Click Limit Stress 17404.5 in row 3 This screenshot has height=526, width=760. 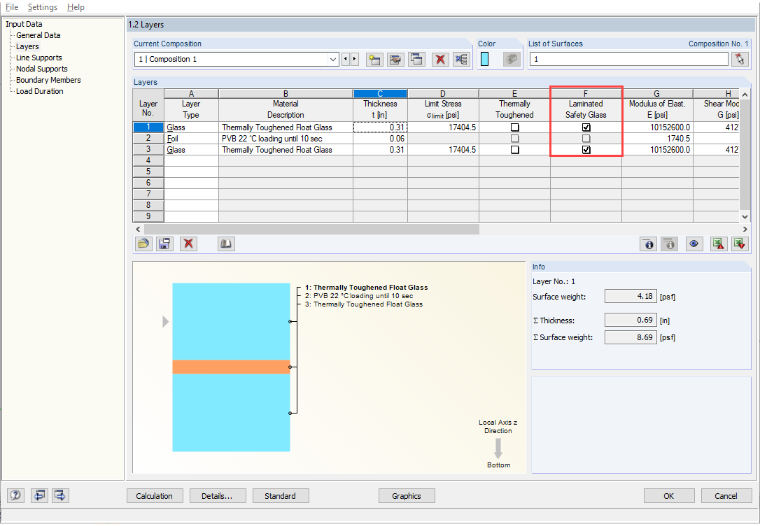[443, 150]
